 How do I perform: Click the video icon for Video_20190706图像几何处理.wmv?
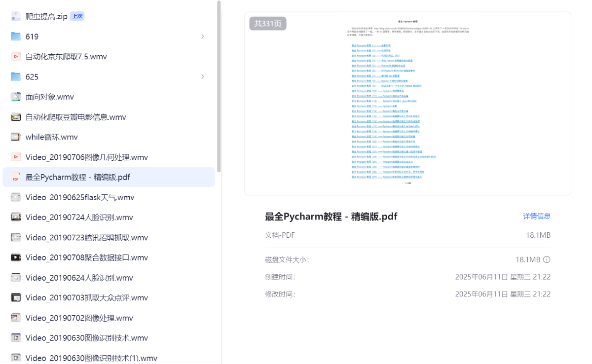pyautogui.click(x=16, y=157)
